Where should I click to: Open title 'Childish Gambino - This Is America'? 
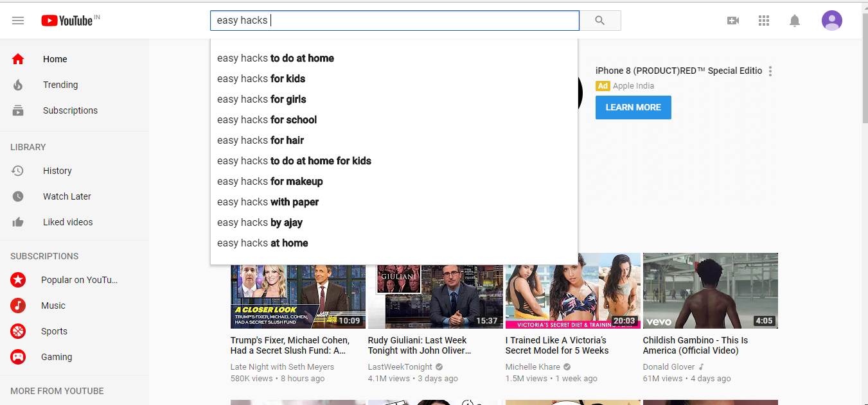click(695, 345)
